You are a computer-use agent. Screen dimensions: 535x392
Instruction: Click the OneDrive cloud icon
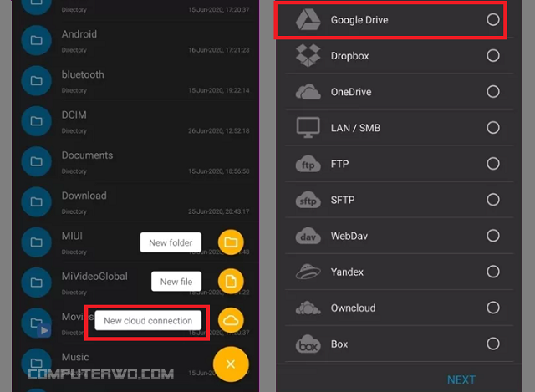click(308, 92)
